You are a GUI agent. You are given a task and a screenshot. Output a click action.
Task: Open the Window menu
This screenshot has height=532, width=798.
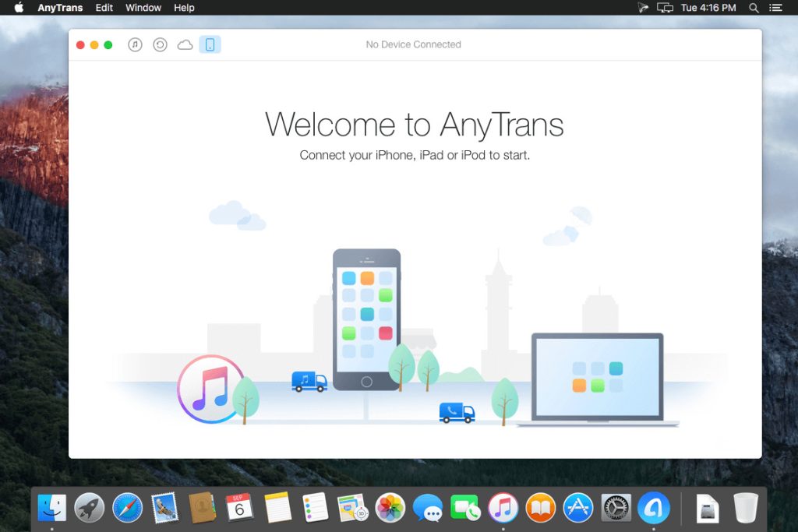(x=143, y=8)
